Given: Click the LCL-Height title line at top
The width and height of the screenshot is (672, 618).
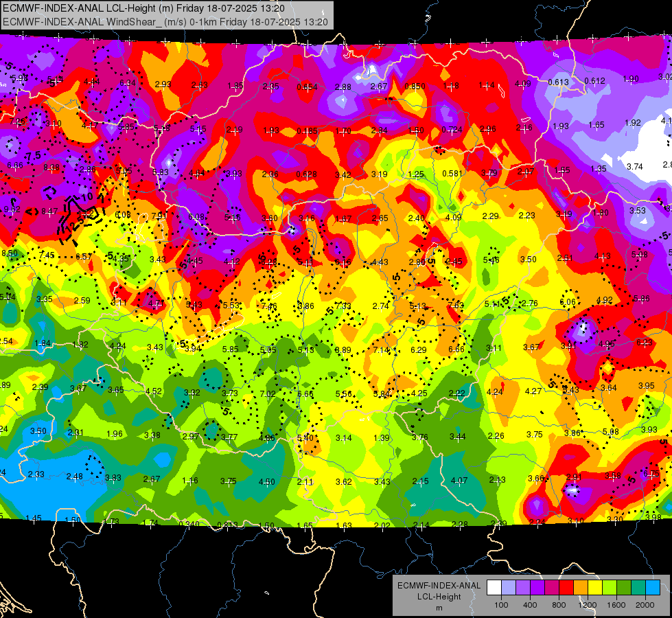Looking at the screenshot, I should (143, 8).
